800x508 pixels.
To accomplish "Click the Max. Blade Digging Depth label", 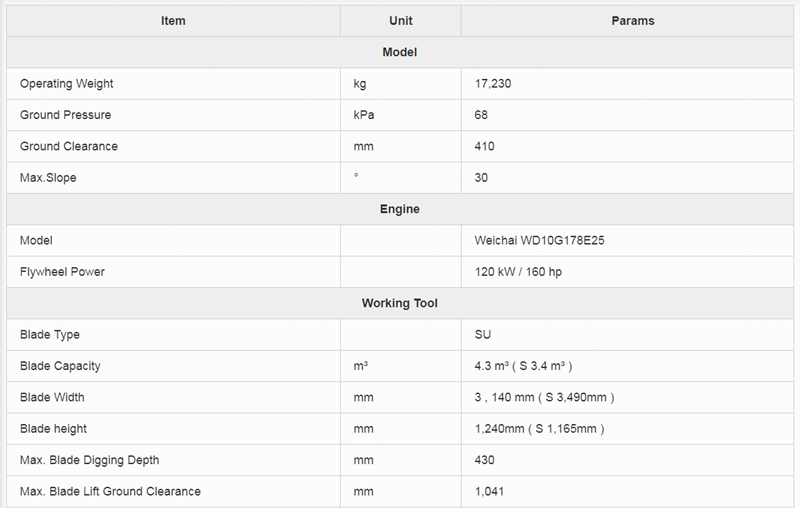I will point(89,460).
